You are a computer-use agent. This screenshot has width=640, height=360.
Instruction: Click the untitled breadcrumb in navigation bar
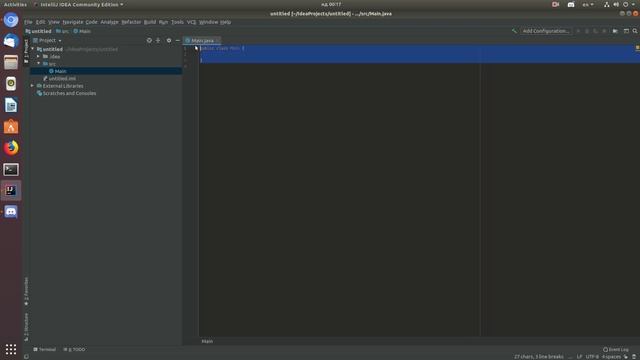pyautogui.click(x=38, y=31)
